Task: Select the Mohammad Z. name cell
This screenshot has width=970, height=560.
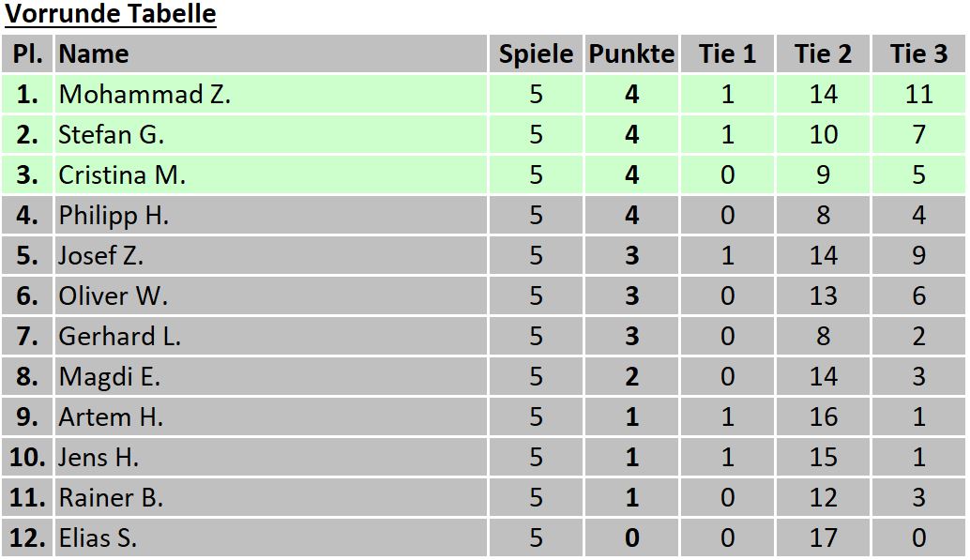Action: coord(144,95)
